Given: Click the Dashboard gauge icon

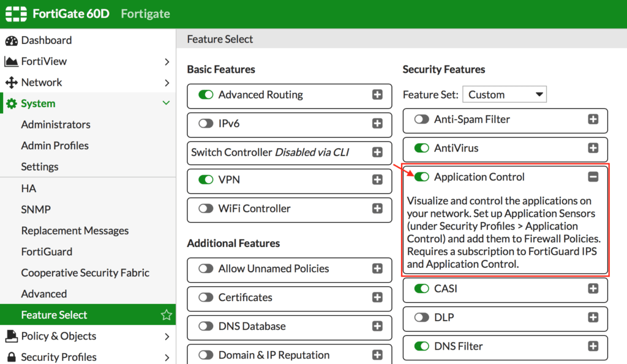Looking at the screenshot, I should pos(11,40).
